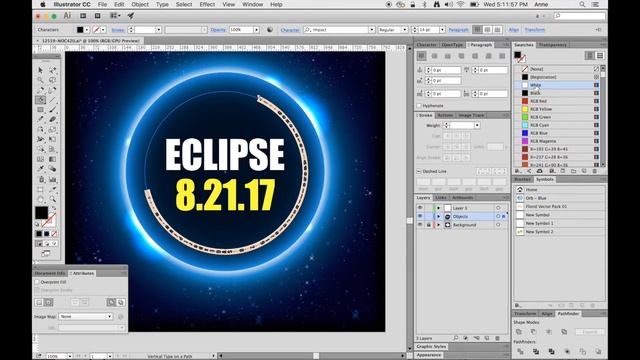Open Swatch Libraries menu icon

click(x=518, y=171)
